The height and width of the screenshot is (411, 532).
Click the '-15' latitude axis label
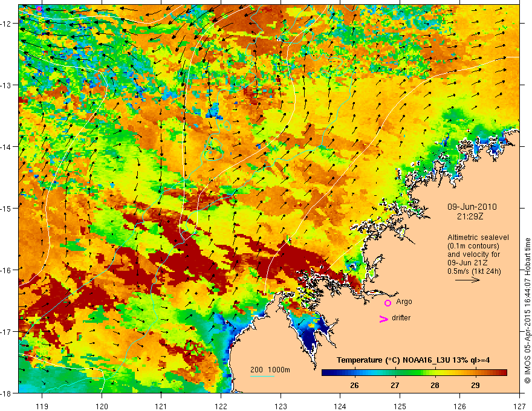7,208
